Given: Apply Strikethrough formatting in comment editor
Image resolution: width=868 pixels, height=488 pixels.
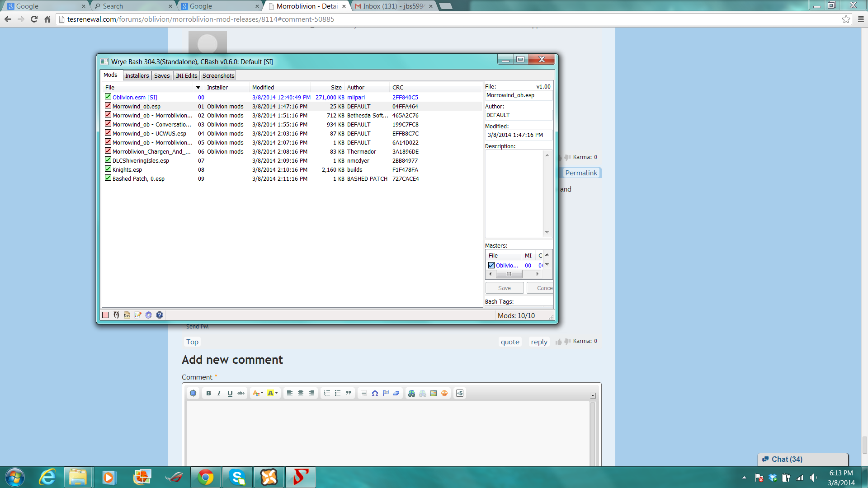Looking at the screenshot, I should [241, 393].
